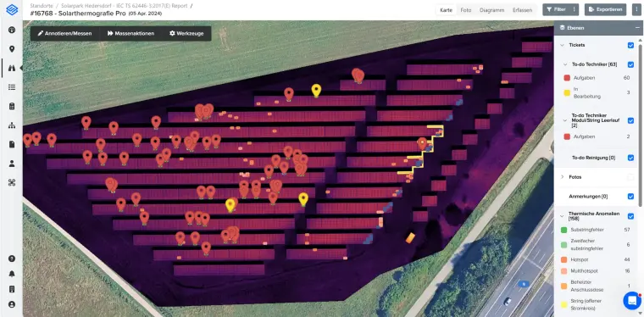Viewport: 644px width, 317px height.
Task: Minimize the Ebenen panel with dash icon
Action: (x=637, y=27)
